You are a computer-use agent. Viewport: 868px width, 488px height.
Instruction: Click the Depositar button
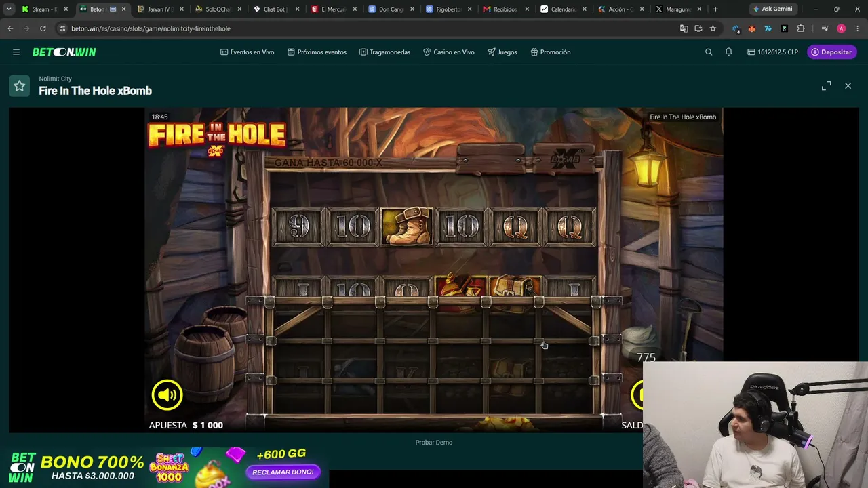pos(832,52)
